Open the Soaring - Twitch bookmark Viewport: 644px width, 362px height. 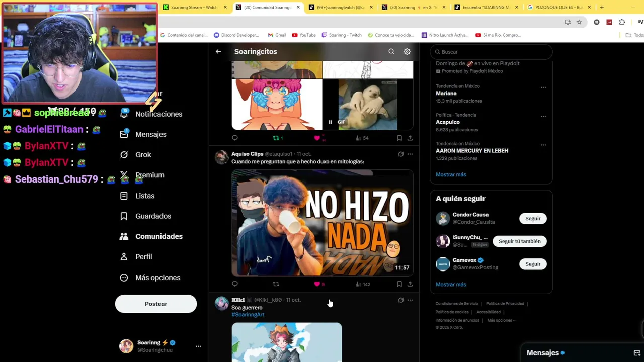[x=341, y=35]
